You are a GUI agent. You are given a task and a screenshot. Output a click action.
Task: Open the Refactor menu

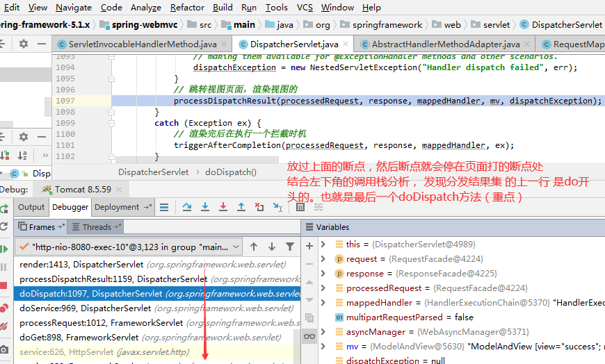point(187,8)
